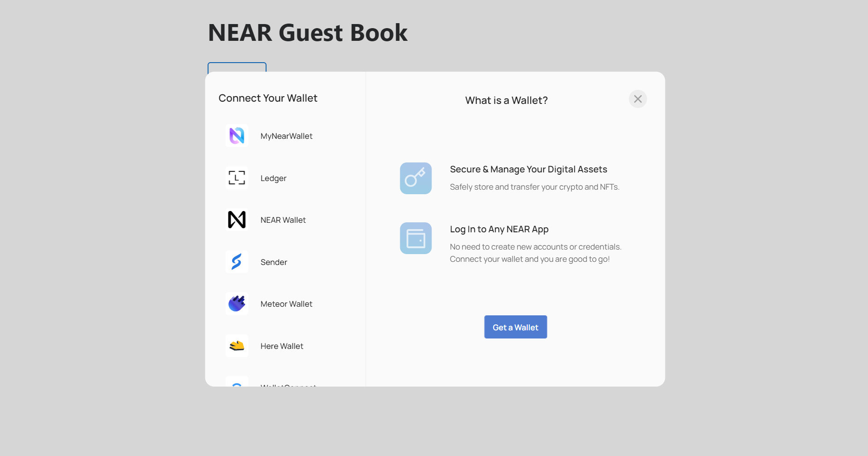Click the 'What is a Wallet?' heading

tap(506, 100)
